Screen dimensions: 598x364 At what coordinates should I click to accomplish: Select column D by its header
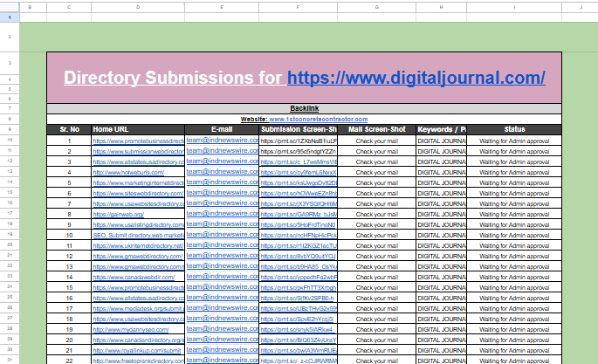[x=138, y=7]
